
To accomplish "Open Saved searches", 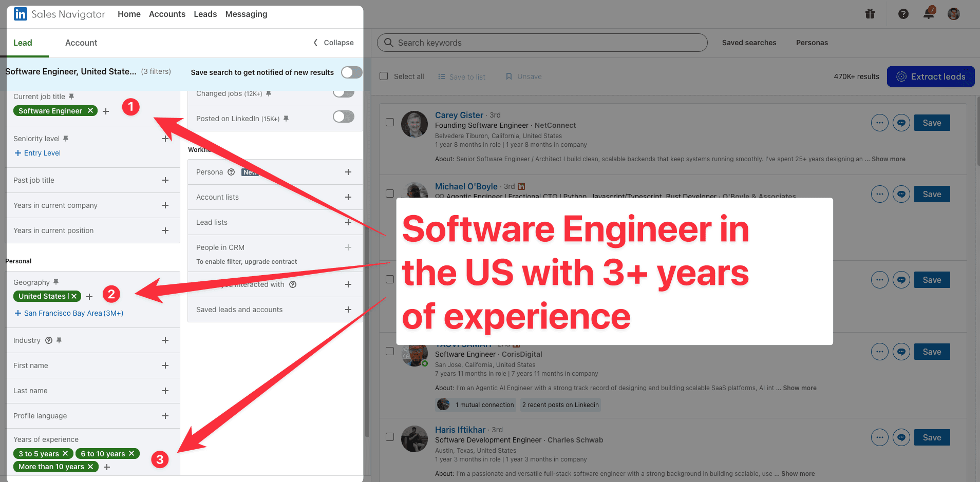I will coord(749,43).
